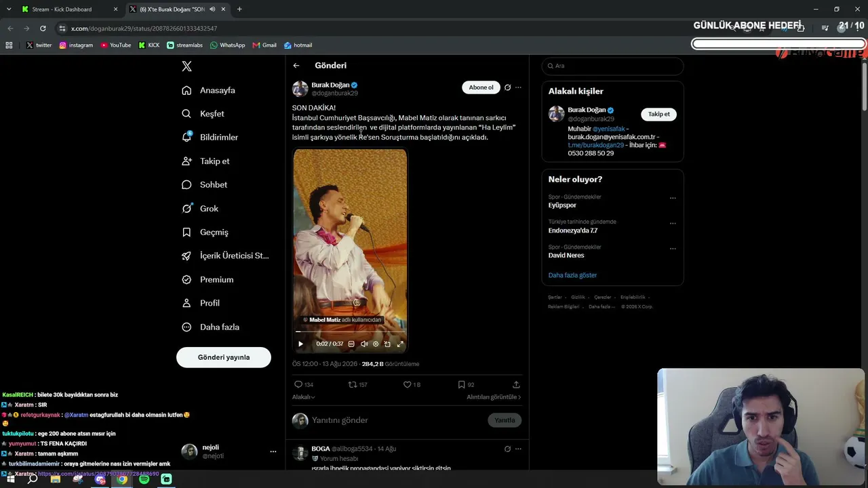Screen dimensions: 868x488
Task: Click the X logo in the sidebar
Action: coord(187,66)
